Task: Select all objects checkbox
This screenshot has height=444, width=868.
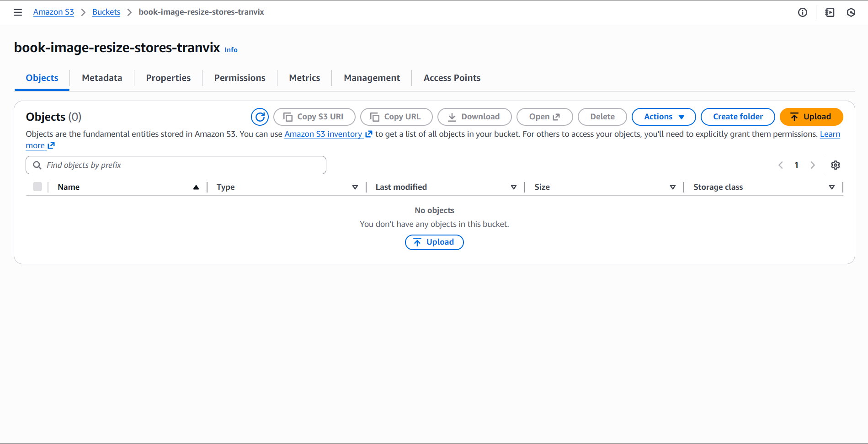Action: (x=37, y=187)
